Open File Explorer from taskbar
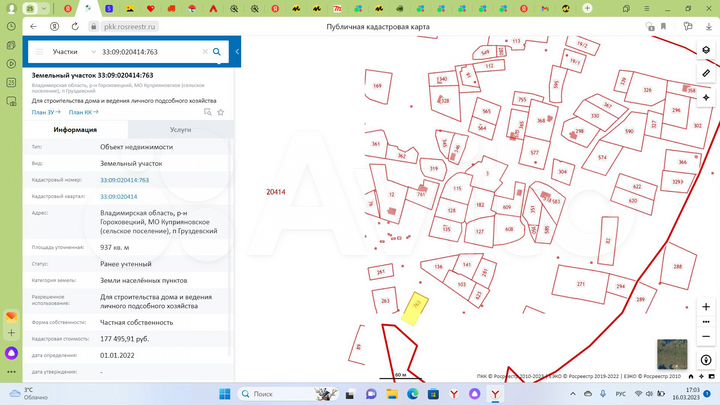 pyautogui.click(x=392, y=394)
